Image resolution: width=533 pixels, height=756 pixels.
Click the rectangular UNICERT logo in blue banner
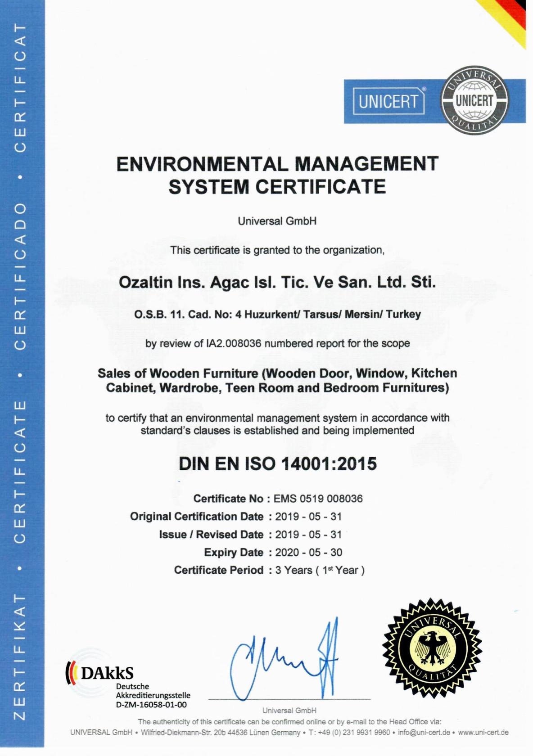point(388,101)
